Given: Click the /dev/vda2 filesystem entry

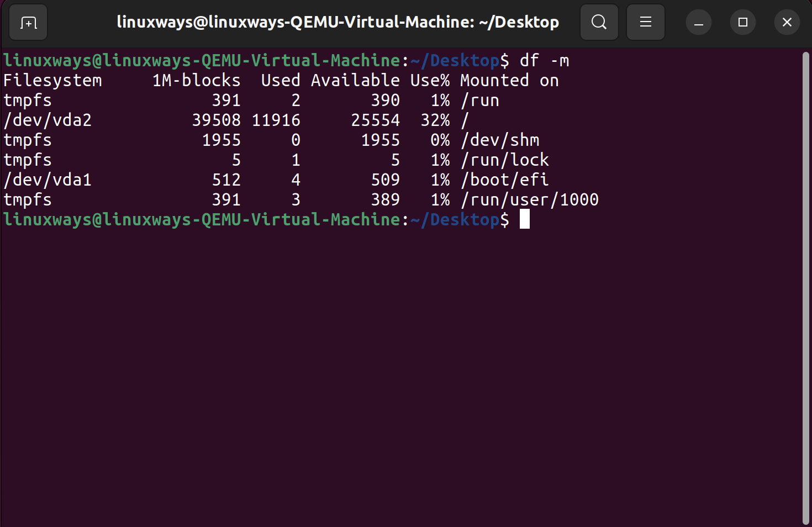Looking at the screenshot, I should [x=48, y=120].
